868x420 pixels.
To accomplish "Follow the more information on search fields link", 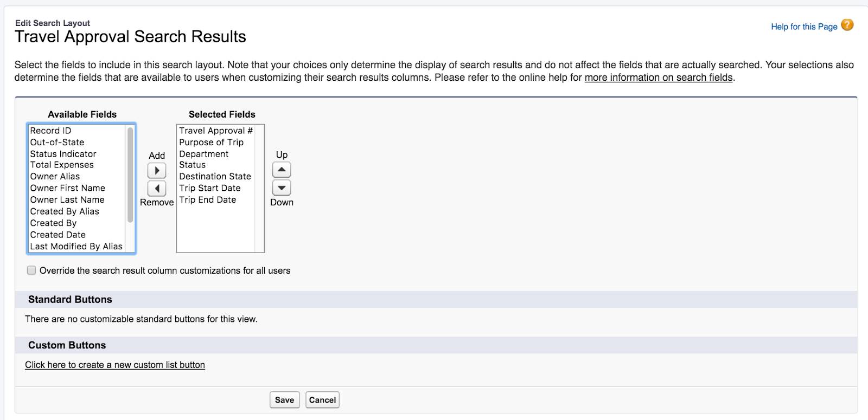I will click(658, 77).
